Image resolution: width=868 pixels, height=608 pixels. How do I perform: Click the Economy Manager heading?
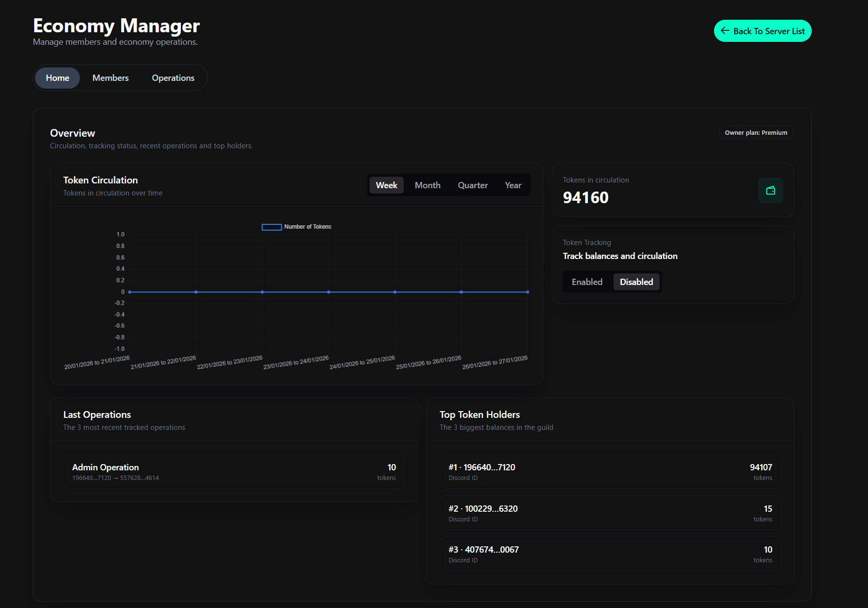click(x=116, y=26)
